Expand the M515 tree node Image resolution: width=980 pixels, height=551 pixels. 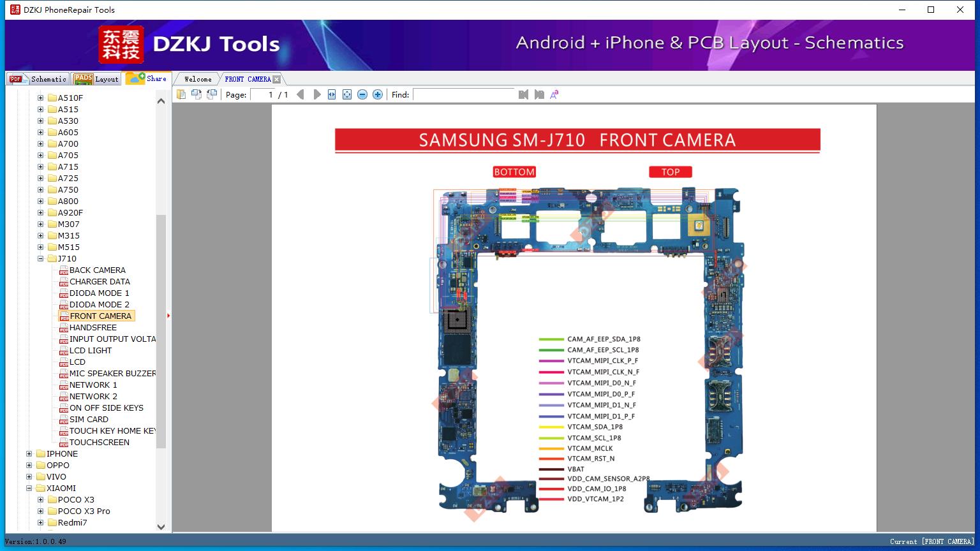pyautogui.click(x=41, y=247)
